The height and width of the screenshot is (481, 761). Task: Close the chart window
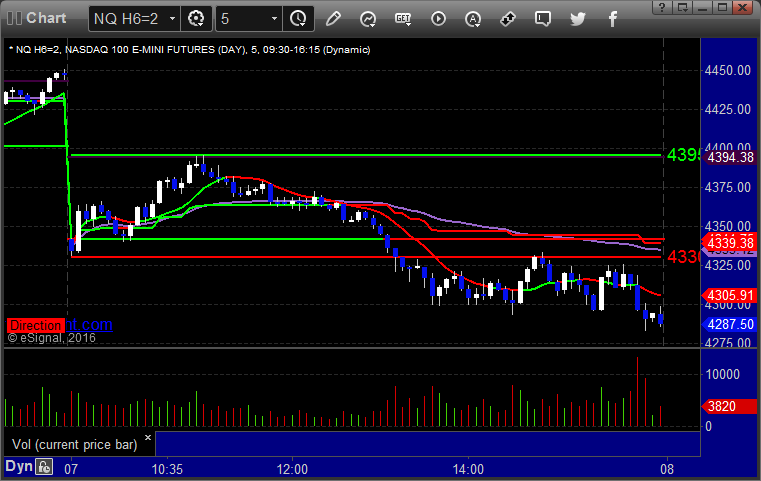(743, 7)
